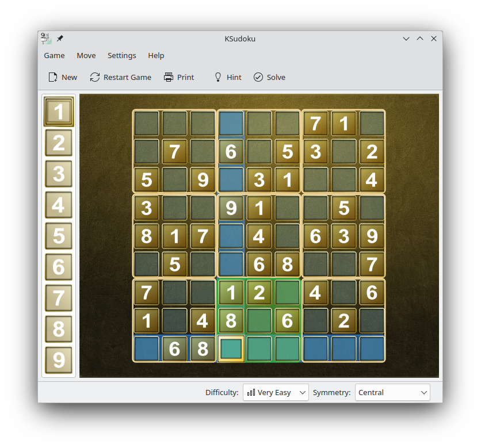This screenshot has width=481, height=448.
Task: Open the Difficulty dropdown
Action: click(276, 392)
